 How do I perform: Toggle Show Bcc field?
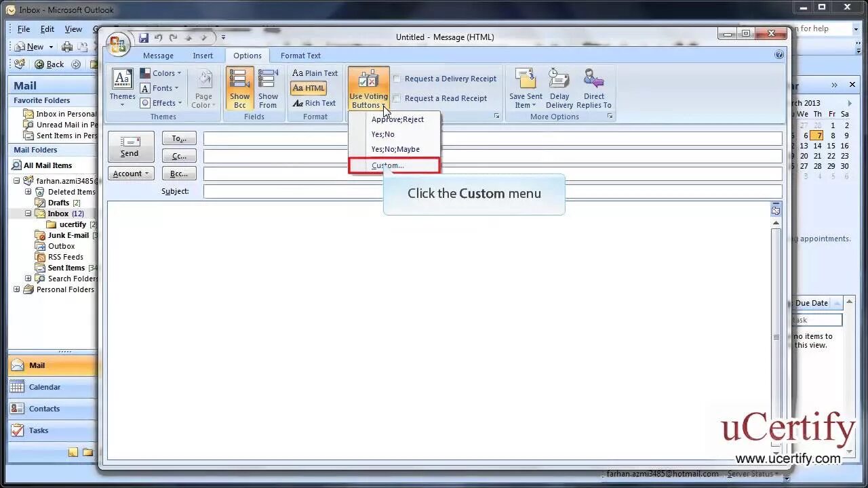coord(239,88)
